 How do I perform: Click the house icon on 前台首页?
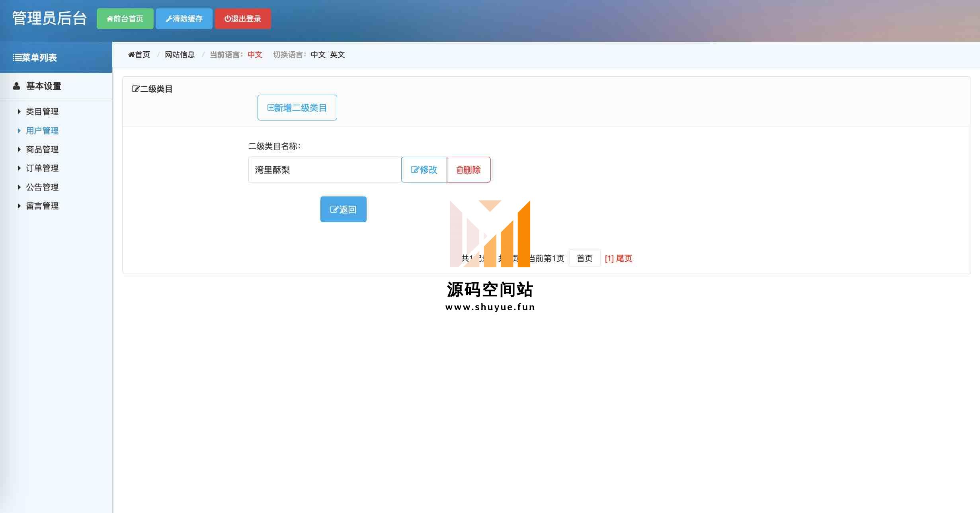[x=110, y=19]
